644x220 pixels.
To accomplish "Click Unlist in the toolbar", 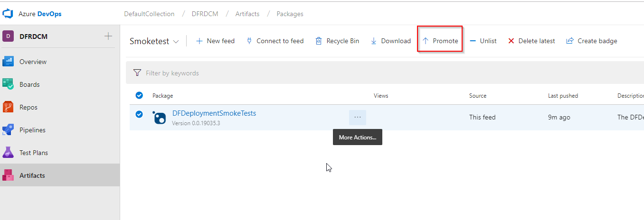I will pyautogui.click(x=483, y=41).
